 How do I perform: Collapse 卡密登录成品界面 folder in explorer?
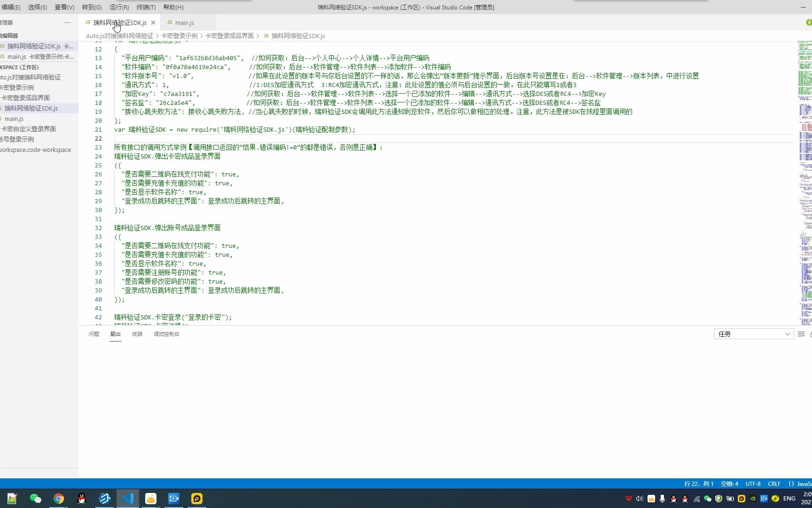39,98
